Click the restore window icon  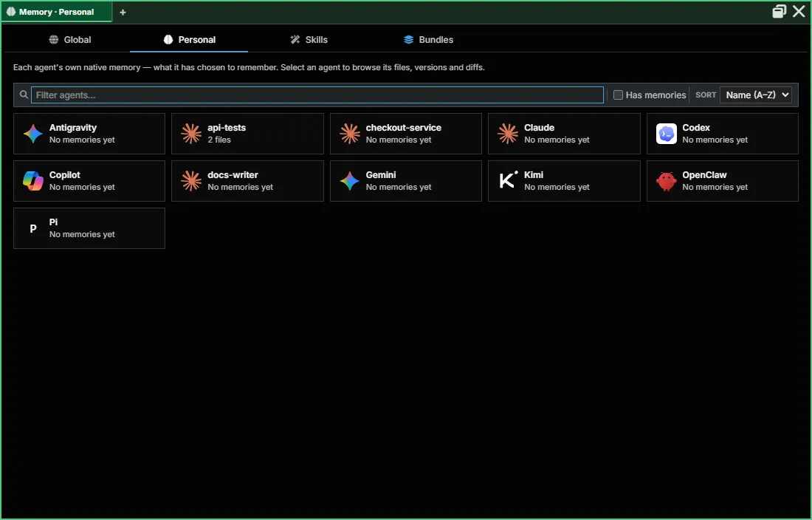tap(779, 11)
